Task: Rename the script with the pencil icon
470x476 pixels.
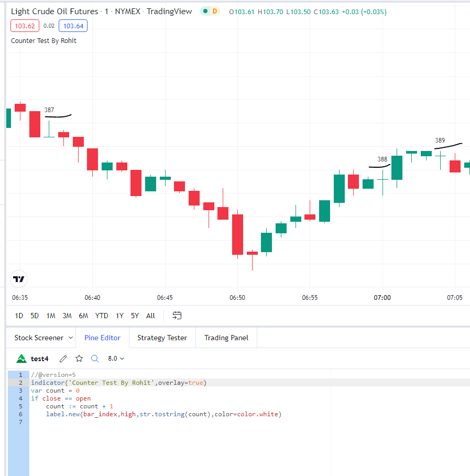Action: pyautogui.click(x=63, y=359)
